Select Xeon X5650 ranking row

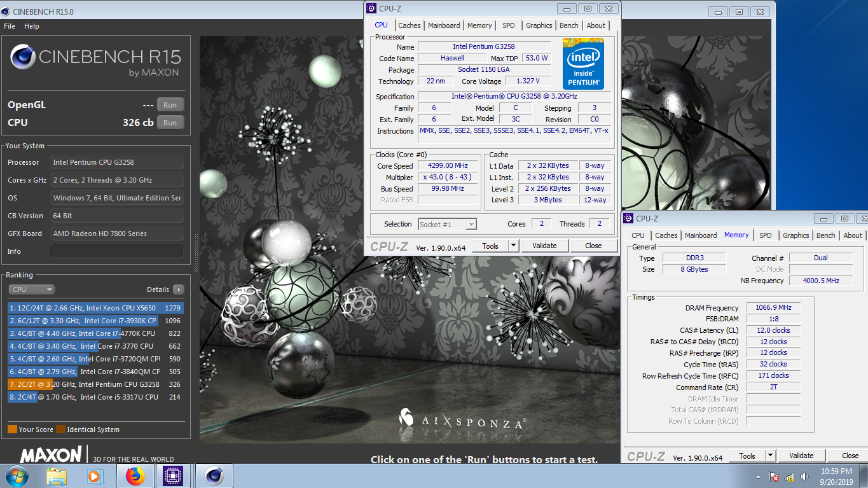(96, 308)
